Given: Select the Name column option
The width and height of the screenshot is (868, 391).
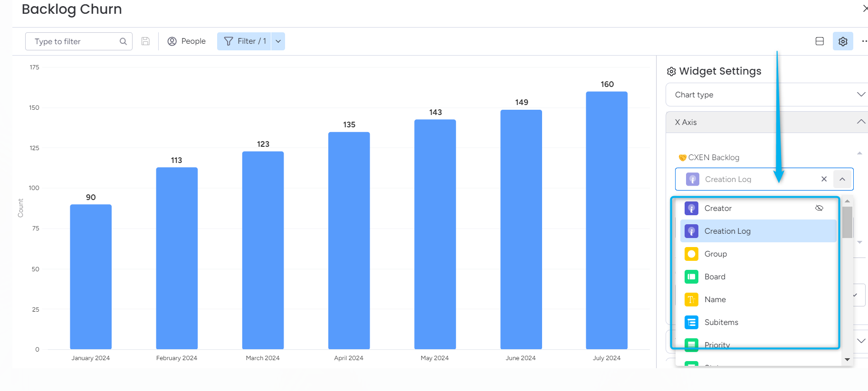Looking at the screenshot, I should [715, 299].
